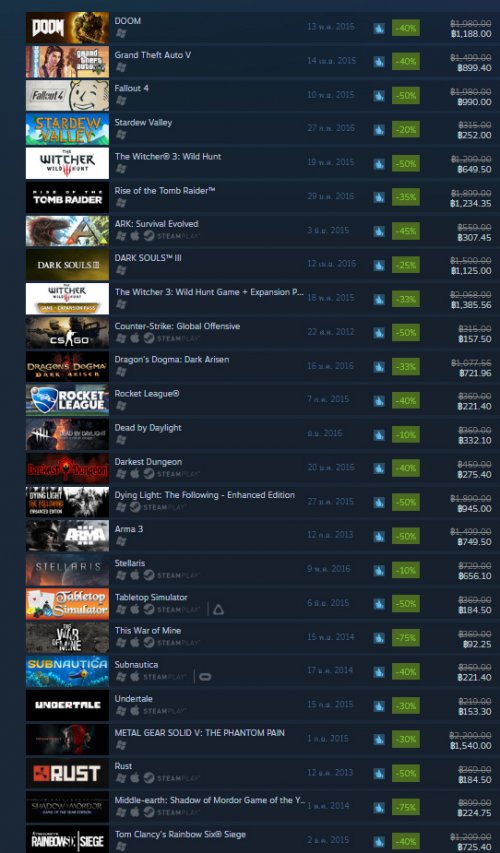The height and width of the screenshot is (853, 500).
Task: Select the DARK SOULS III thumbnail
Action: tap(67, 264)
